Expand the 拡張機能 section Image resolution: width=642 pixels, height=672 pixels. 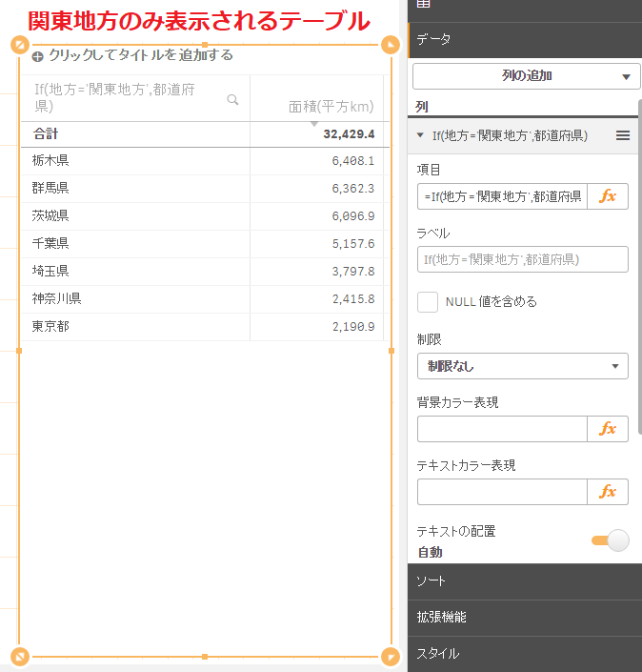pyautogui.click(x=524, y=617)
